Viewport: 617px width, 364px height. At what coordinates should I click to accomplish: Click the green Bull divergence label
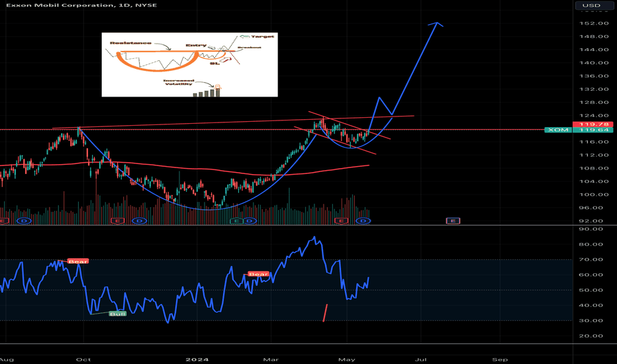coord(118,314)
